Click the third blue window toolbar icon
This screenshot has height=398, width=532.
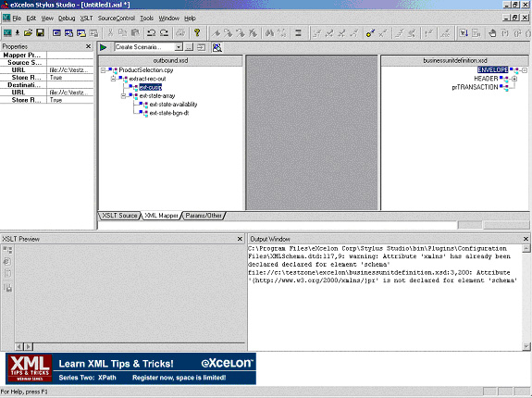(x=81, y=33)
